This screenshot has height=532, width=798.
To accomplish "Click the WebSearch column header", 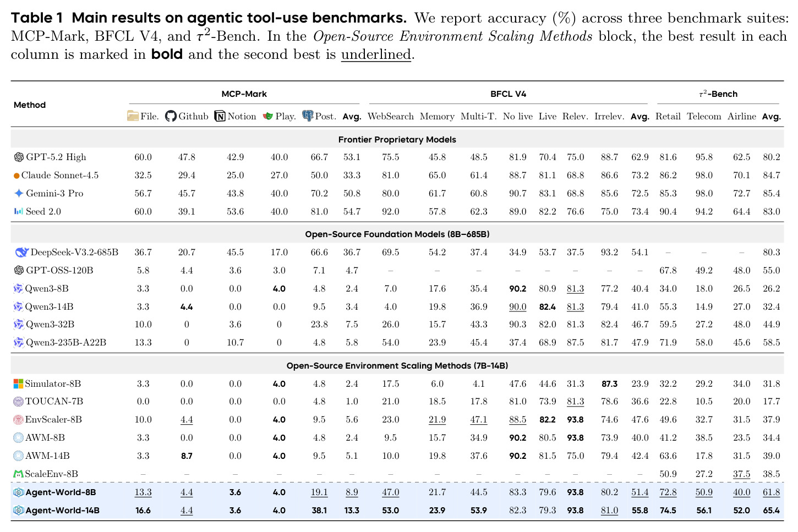I will (x=391, y=117).
